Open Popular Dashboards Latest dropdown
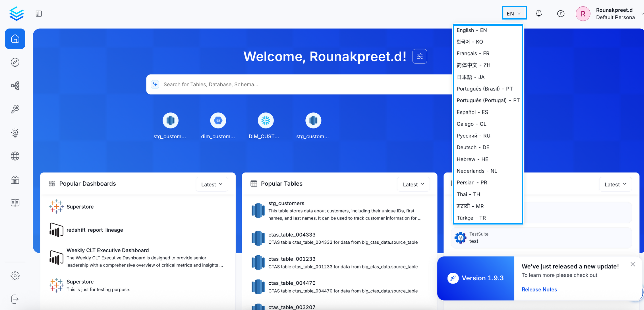Screen dimensions: 644x310 pyautogui.click(x=212, y=184)
